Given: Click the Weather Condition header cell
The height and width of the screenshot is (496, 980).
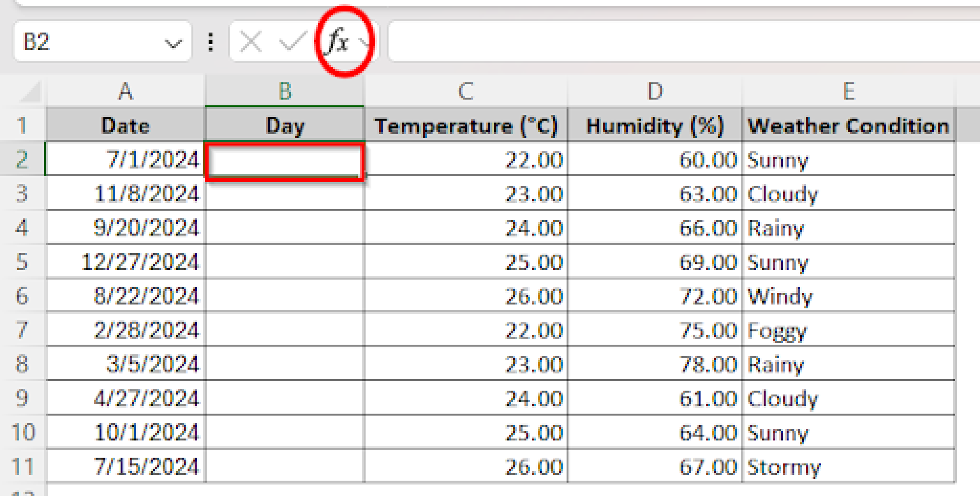Looking at the screenshot, I should [848, 125].
